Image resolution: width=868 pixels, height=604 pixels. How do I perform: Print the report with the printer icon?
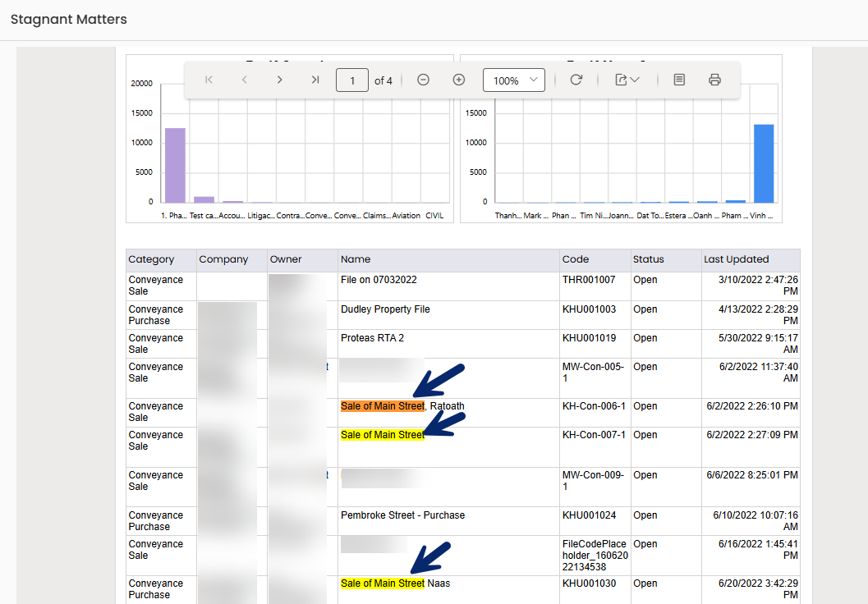[714, 80]
